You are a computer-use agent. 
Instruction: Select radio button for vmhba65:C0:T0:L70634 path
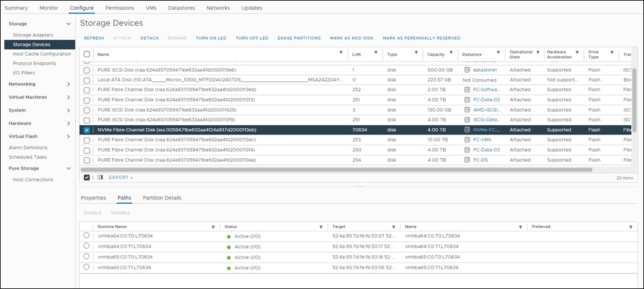[x=86, y=256]
